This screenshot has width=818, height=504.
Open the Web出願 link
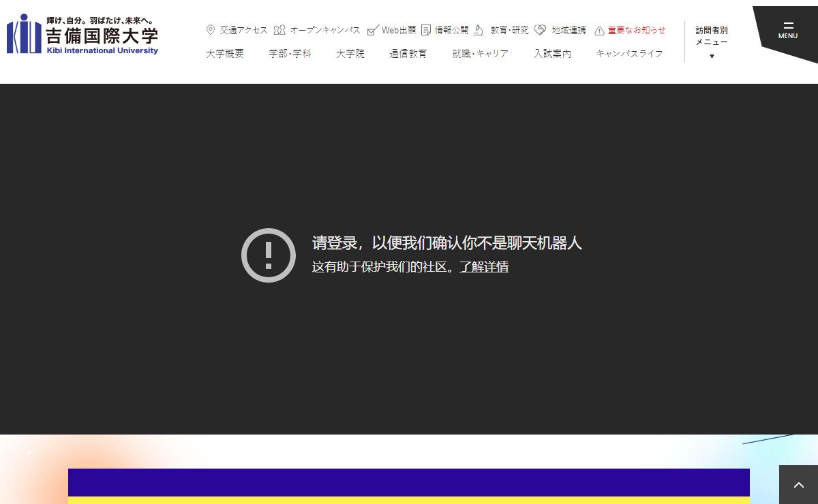pyautogui.click(x=399, y=31)
